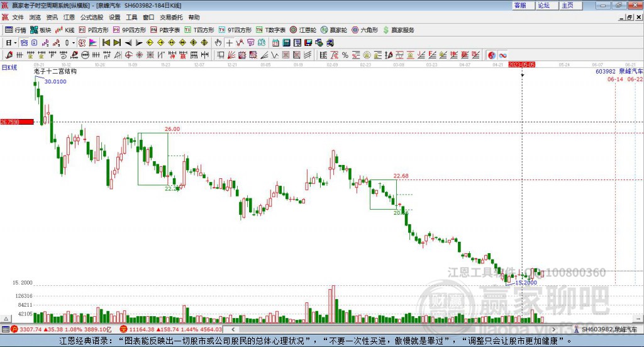The height and width of the screenshot is (347, 644).
Task: Open the 浏览 menu
Action: [x=35, y=17]
